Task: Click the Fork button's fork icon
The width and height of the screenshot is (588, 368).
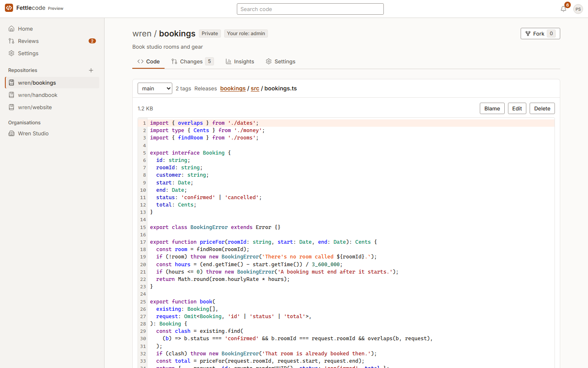Action: [x=528, y=34]
